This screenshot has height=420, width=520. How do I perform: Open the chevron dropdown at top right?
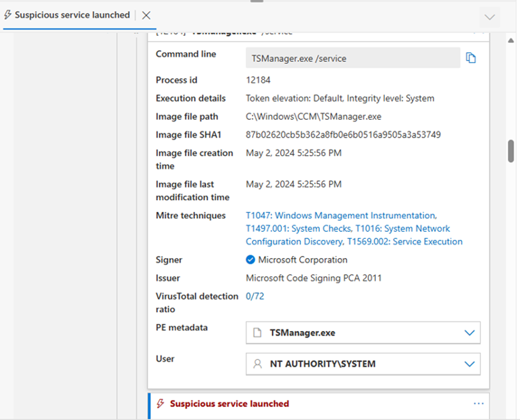pyautogui.click(x=490, y=17)
